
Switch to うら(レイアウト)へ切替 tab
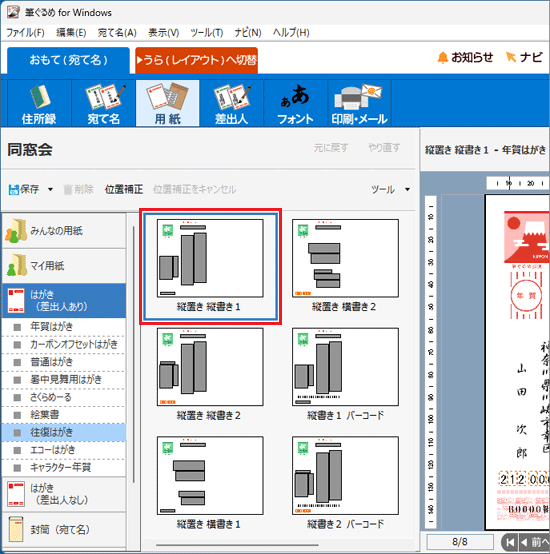[x=196, y=60]
